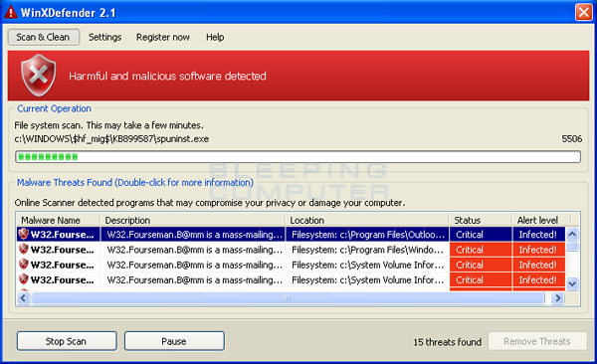Pause the running scan
Image resolution: width=597 pixels, height=364 pixels.
tap(174, 341)
